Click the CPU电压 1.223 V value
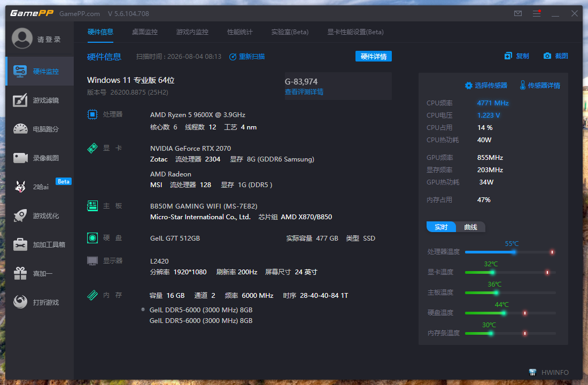This screenshot has width=588, height=385. [x=489, y=115]
